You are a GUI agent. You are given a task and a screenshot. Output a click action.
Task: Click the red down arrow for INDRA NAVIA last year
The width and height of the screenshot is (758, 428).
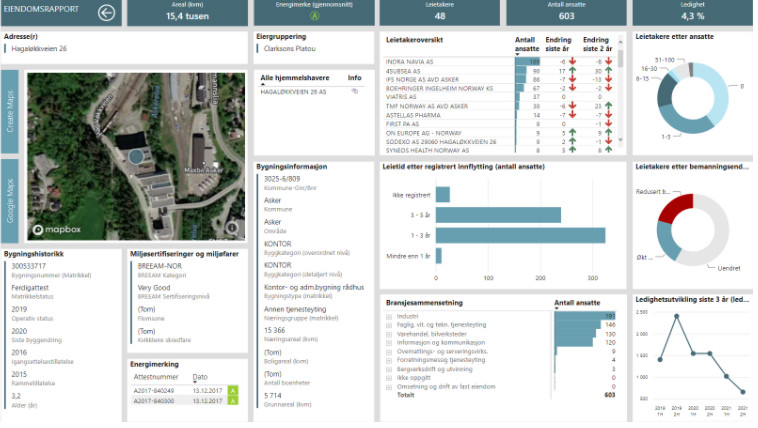[572, 61]
